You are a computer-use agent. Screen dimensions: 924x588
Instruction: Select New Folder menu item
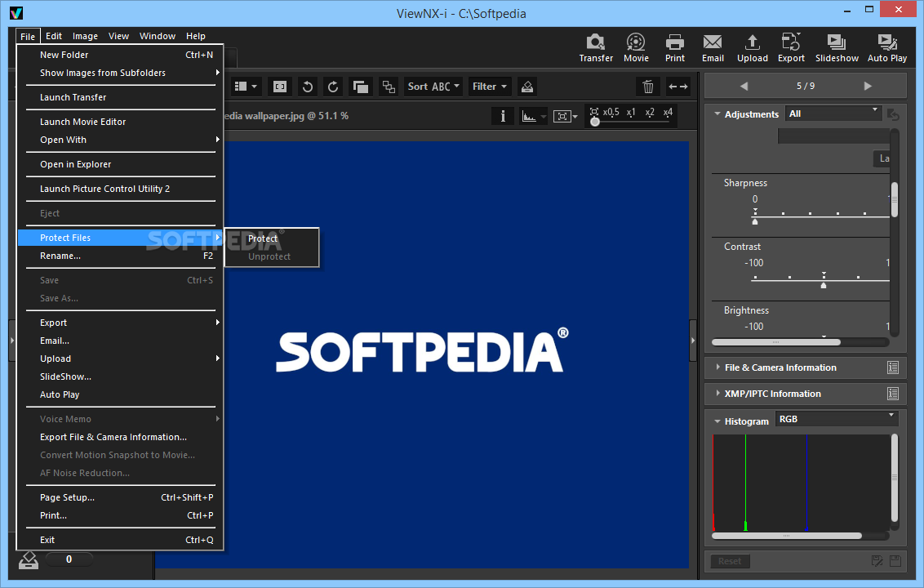(120, 55)
